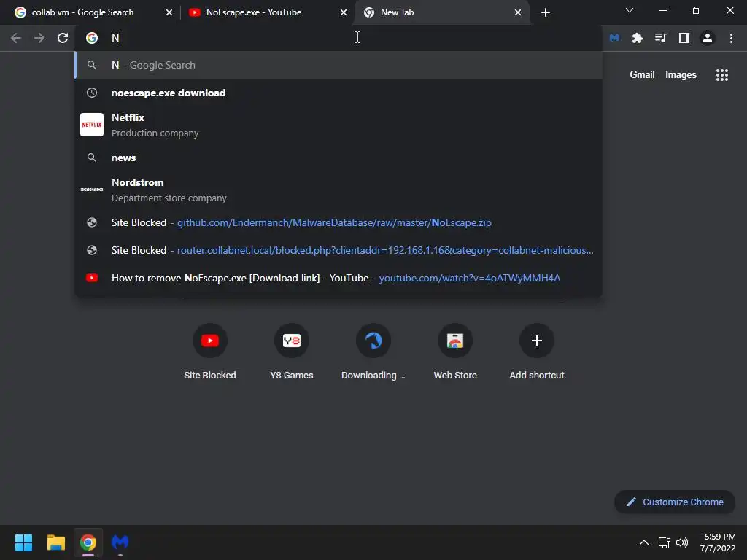This screenshot has height=560, width=747.
Task: Open the Site Blocked shortcut tile
Action: pos(210,351)
